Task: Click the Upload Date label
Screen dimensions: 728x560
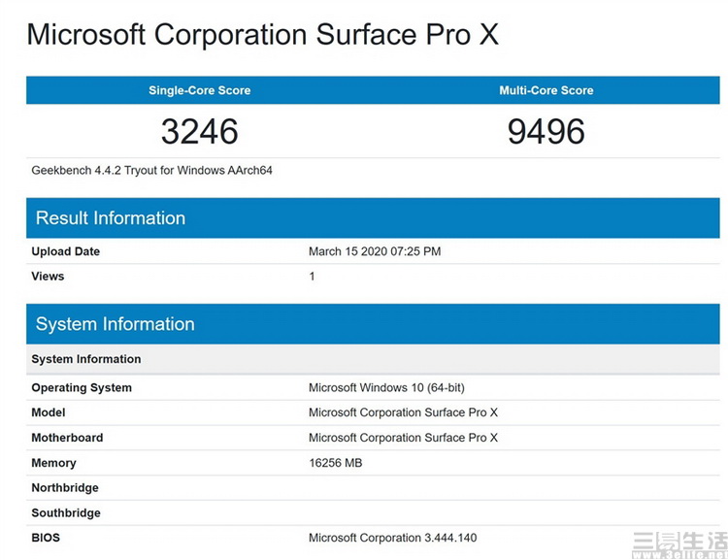Action: coord(65,251)
